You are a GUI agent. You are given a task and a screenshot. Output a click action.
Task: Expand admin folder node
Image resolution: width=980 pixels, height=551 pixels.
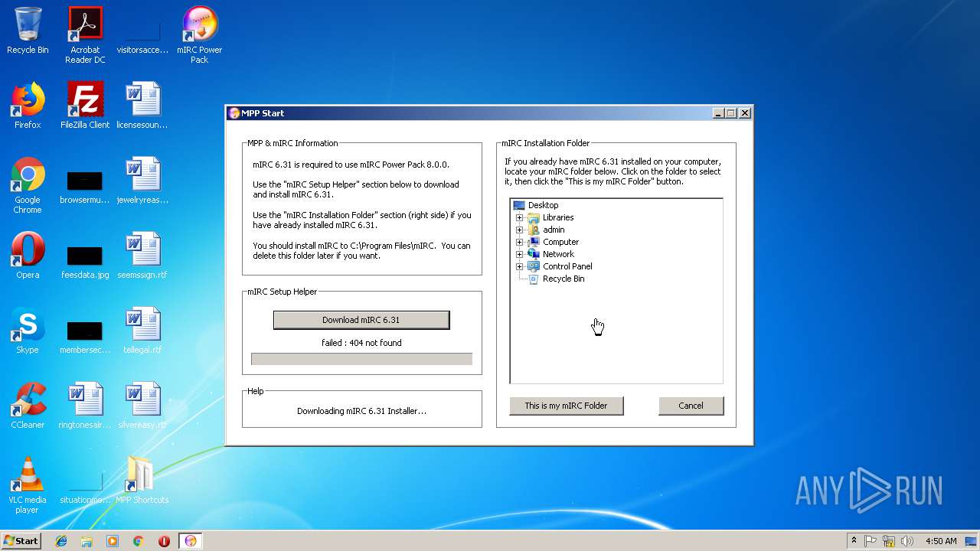(519, 230)
